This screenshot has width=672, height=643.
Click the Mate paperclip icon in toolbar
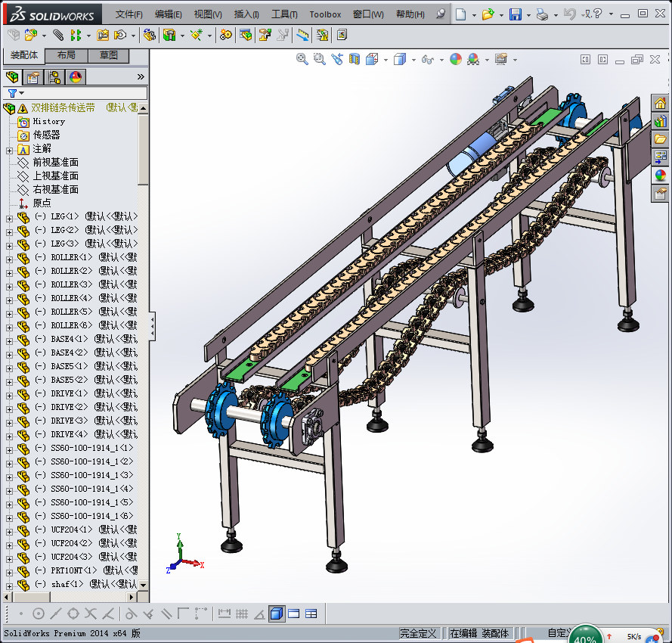58,35
